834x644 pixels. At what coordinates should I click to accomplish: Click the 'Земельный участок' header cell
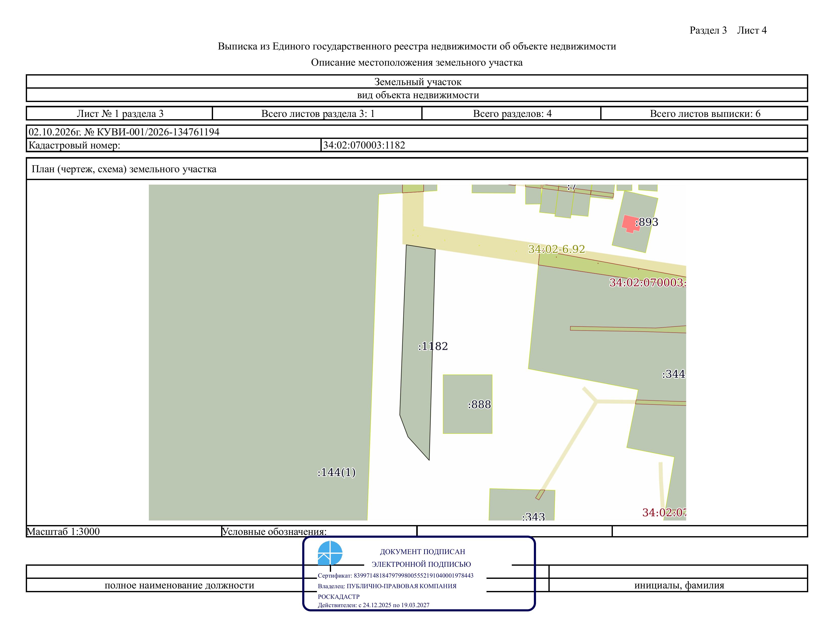[417, 82]
